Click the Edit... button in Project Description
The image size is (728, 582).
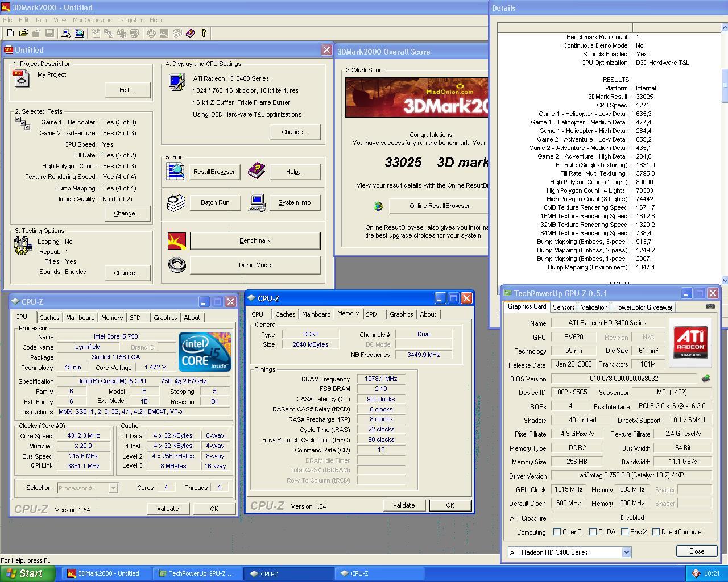click(127, 90)
